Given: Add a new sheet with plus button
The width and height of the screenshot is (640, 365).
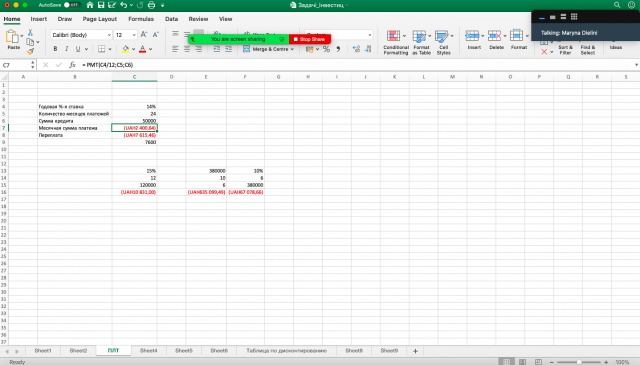Looking at the screenshot, I should pyautogui.click(x=415, y=351).
